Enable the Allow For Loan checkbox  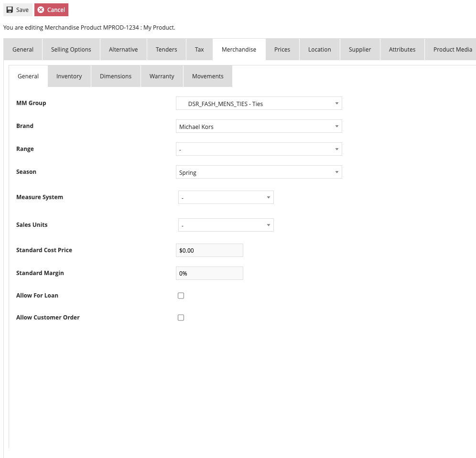point(181,296)
